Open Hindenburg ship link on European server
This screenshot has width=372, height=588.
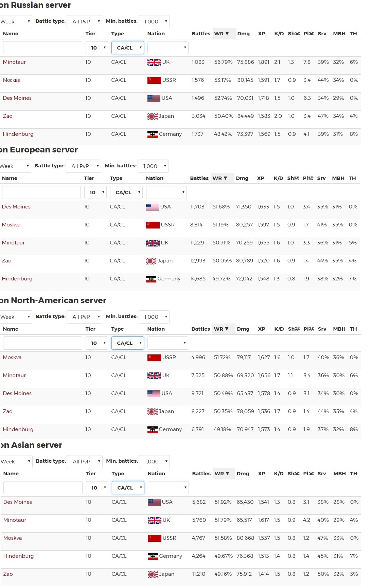17,279
